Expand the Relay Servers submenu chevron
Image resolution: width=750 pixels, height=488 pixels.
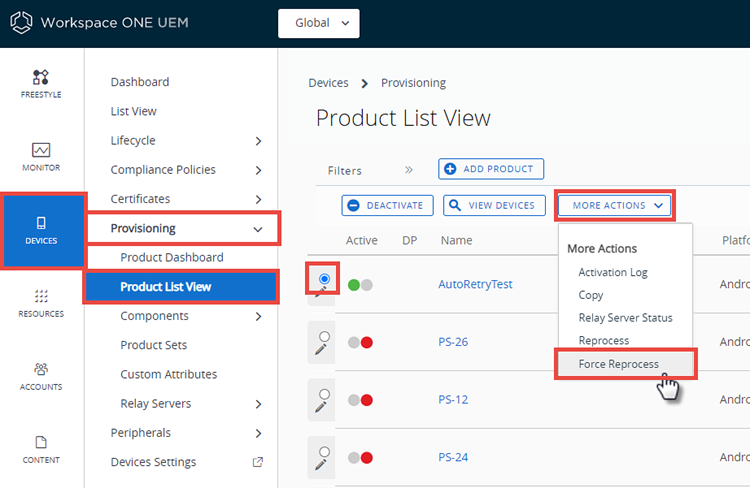258,404
